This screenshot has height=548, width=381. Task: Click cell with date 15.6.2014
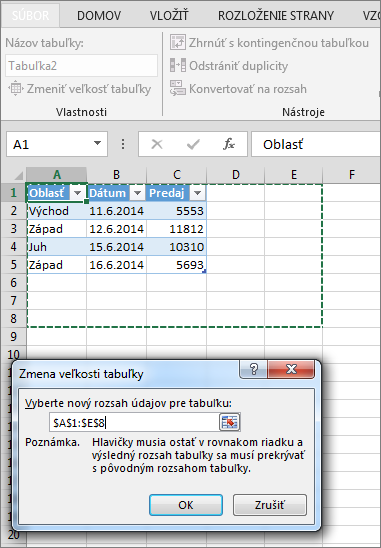point(116,247)
